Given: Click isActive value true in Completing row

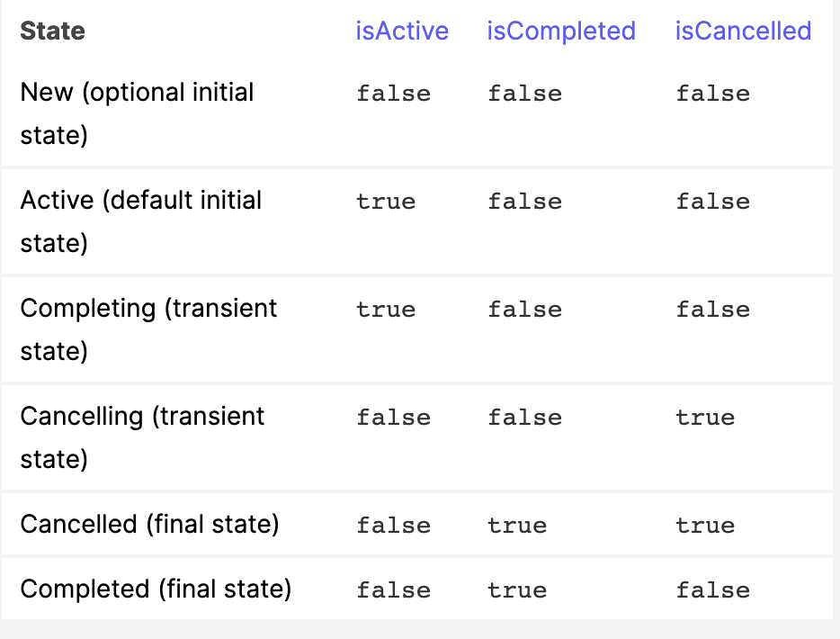Looking at the screenshot, I should (386, 310).
